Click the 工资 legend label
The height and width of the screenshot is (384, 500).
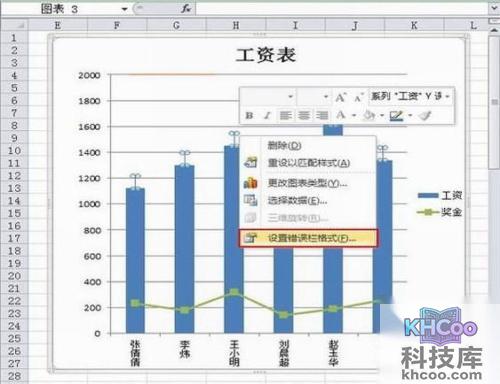[x=452, y=196]
